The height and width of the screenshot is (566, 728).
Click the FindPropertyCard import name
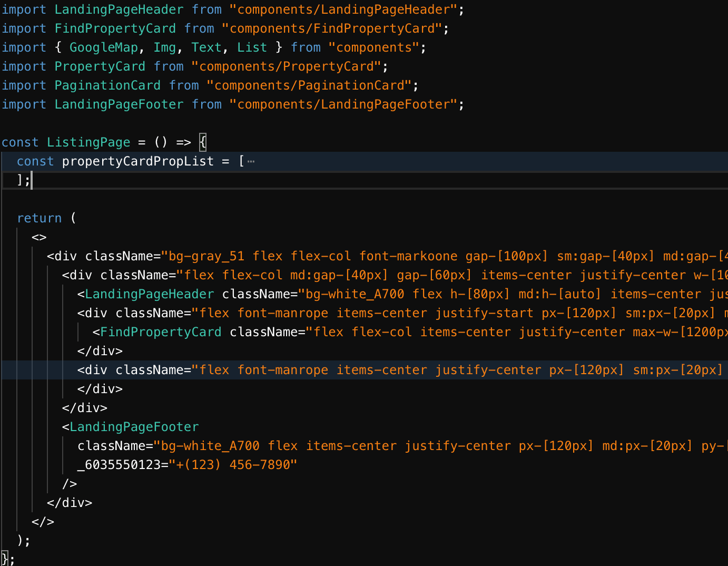(115, 28)
